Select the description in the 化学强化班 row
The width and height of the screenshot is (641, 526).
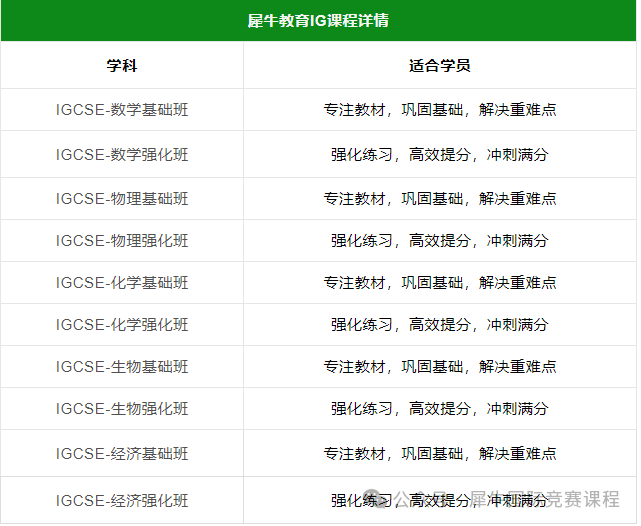(x=440, y=325)
